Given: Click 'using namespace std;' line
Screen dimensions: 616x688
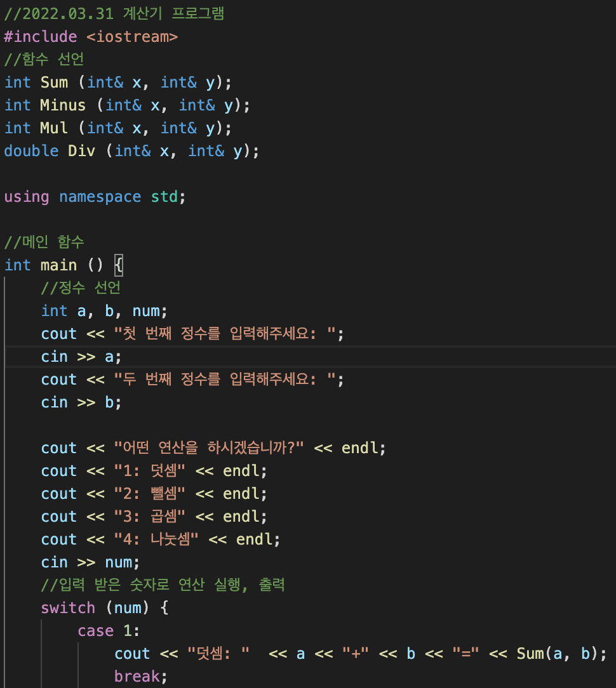Looking at the screenshot, I should tap(95, 197).
